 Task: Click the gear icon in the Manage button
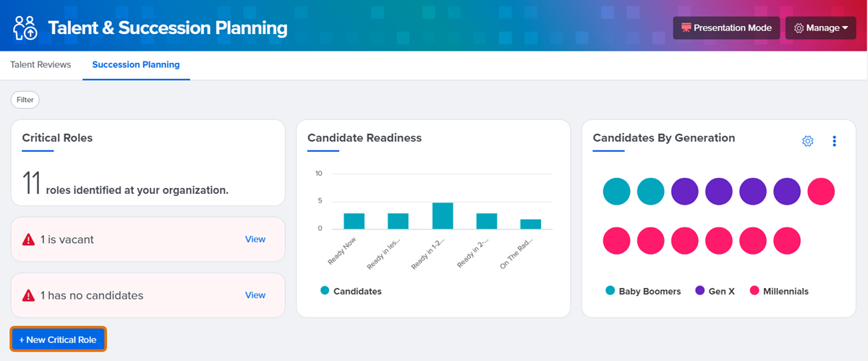click(799, 28)
